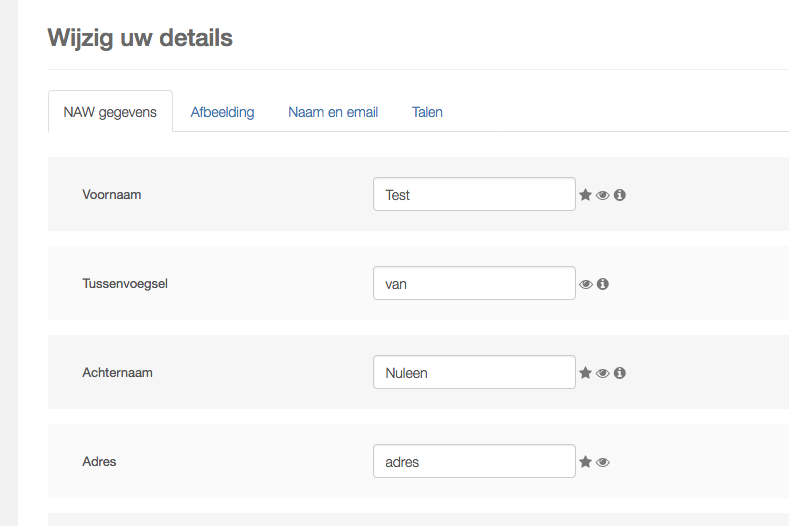Click the star icon next to Voornaam
The image size is (789, 526).
(x=585, y=195)
